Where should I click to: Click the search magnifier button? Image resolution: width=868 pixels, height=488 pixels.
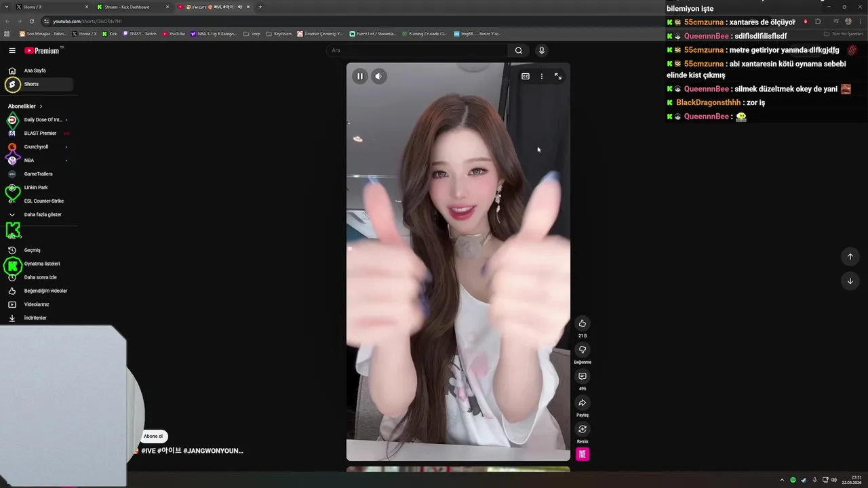point(519,50)
